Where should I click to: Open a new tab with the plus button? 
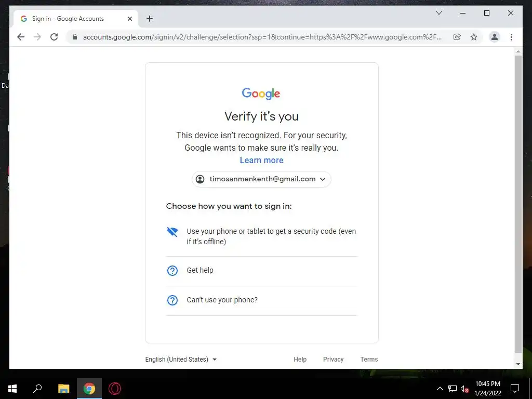pos(150,19)
